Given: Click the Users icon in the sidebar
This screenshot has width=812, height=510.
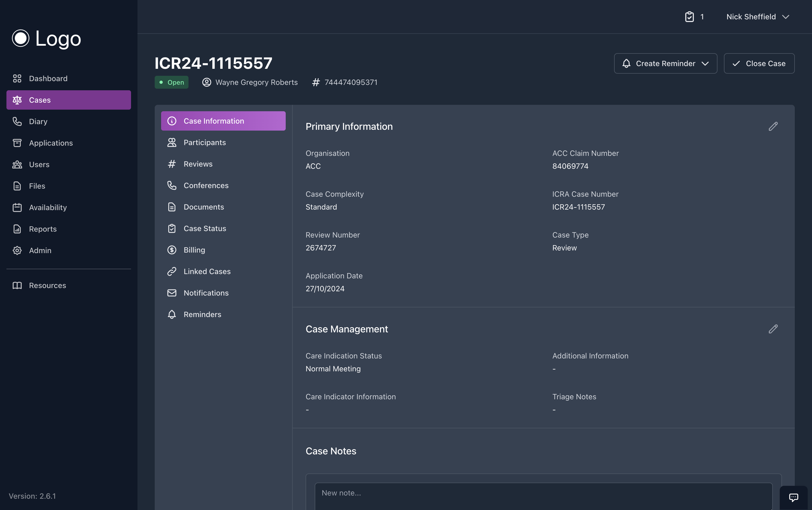Looking at the screenshot, I should (x=17, y=164).
